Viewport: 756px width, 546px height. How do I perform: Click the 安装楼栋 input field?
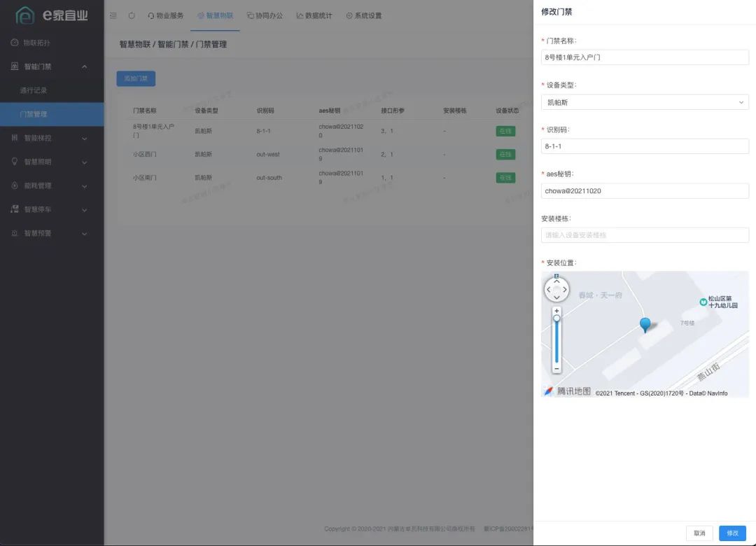tap(644, 234)
